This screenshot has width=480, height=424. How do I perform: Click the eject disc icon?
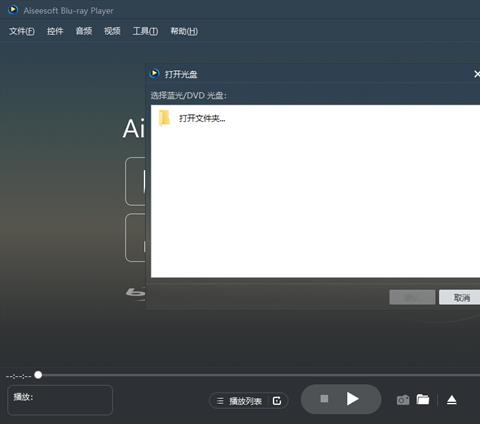(452, 400)
